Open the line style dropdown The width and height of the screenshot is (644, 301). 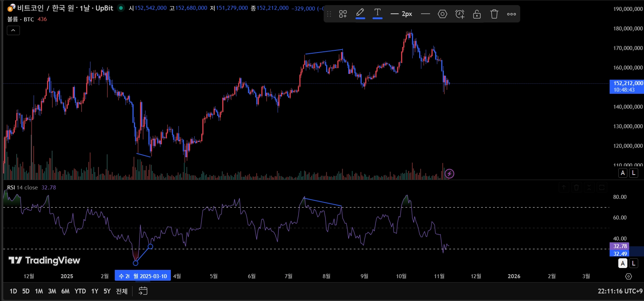426,14
